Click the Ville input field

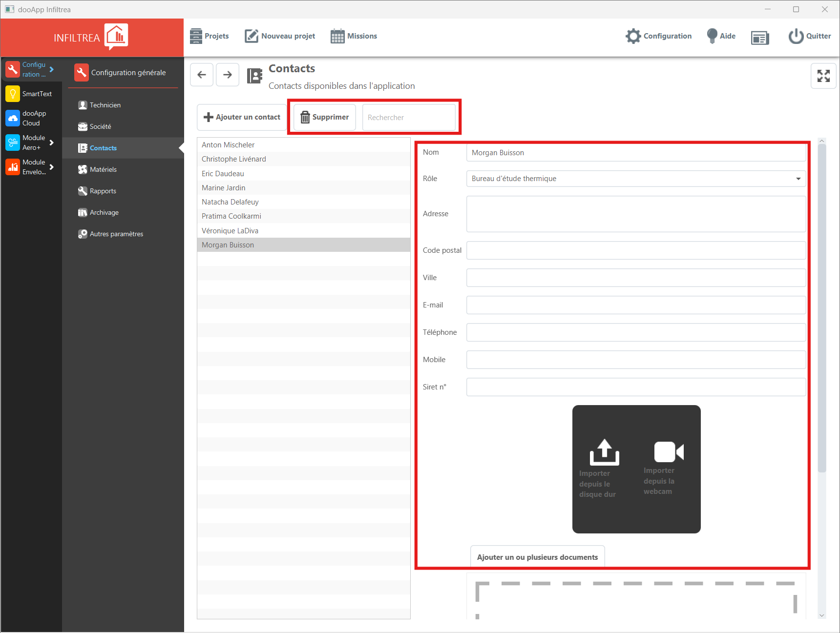[x=636, y=278]
